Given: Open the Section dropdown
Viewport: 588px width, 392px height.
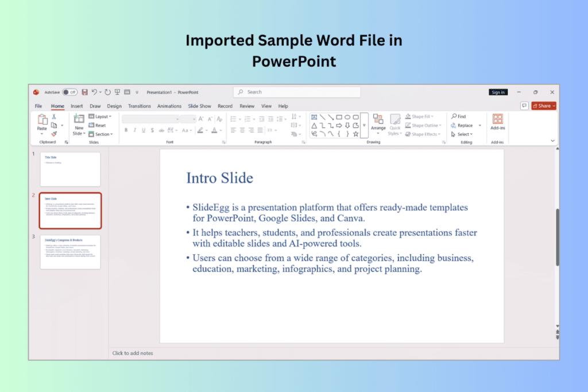Looking at the screenshot, I should [101, 134].
